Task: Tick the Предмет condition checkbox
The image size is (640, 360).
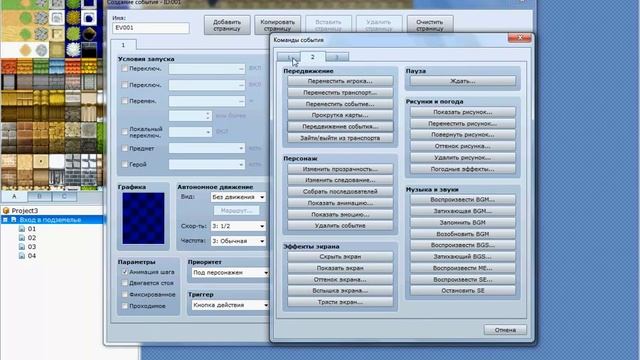Action: pos(124,148)
